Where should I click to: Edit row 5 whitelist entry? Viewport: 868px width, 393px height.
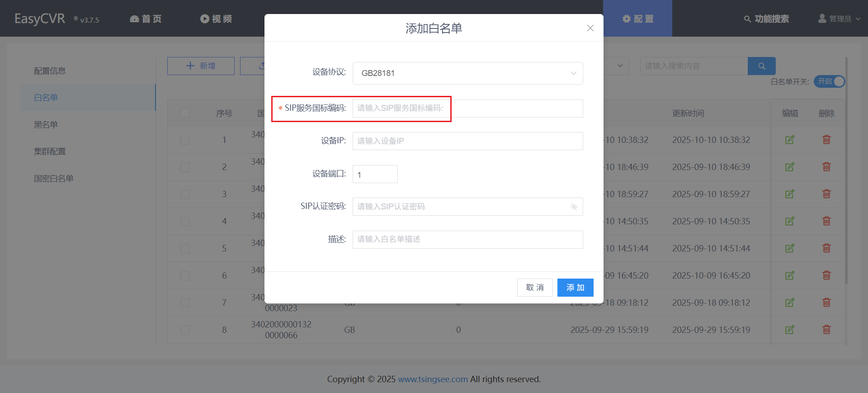(x=790, y=248)
